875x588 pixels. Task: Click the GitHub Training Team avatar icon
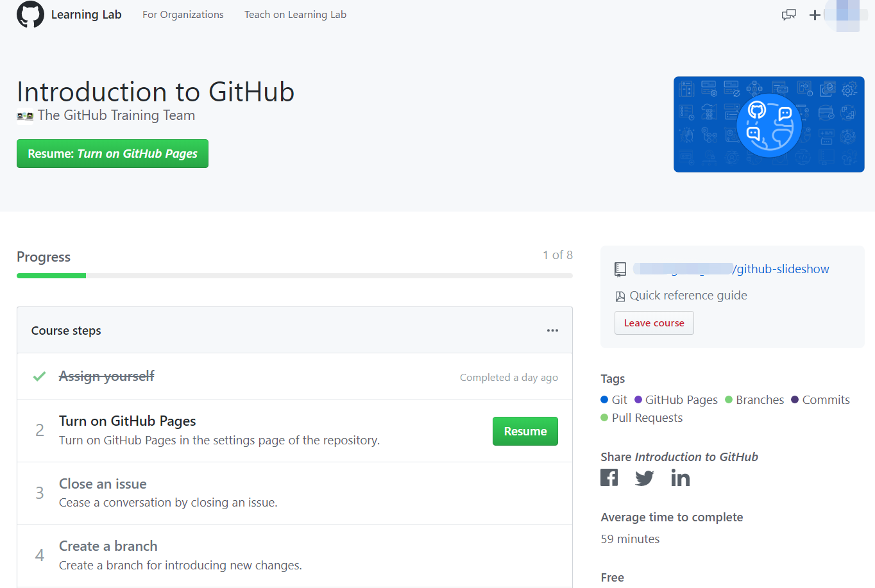pyautogui.click(x=25, y=116)
